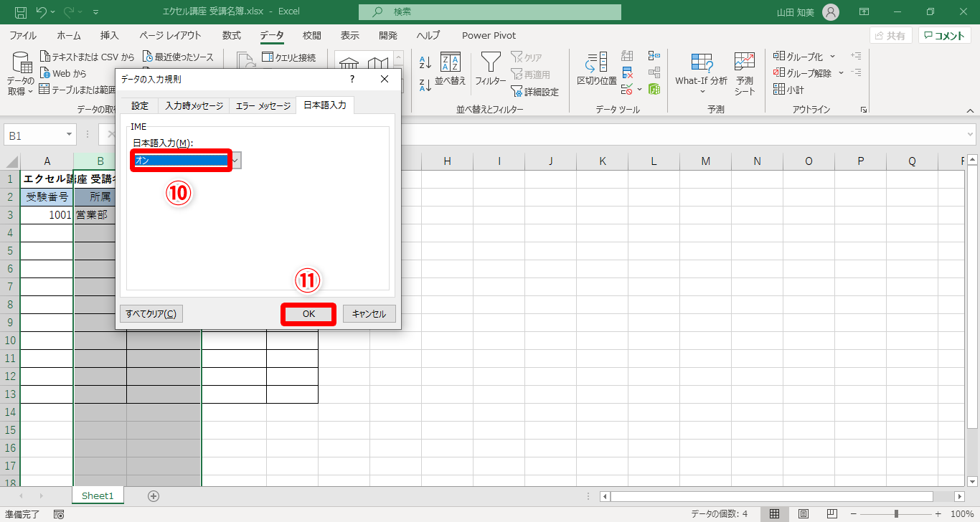This screenshot has height=522, width=980.
Task: Switch to the エラー メッセージ dialog tab
Action: pos(263,105)
